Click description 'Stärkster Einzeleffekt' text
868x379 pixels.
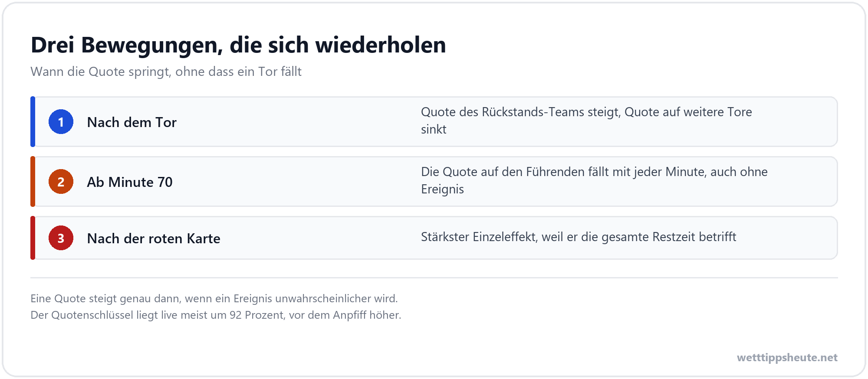point(579,237)
